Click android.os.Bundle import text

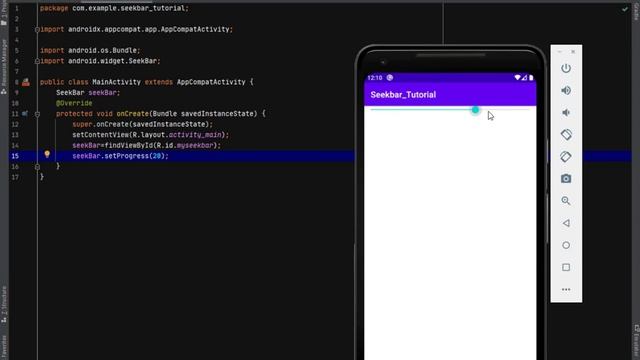pyautogui.click(x=102, y=51)
